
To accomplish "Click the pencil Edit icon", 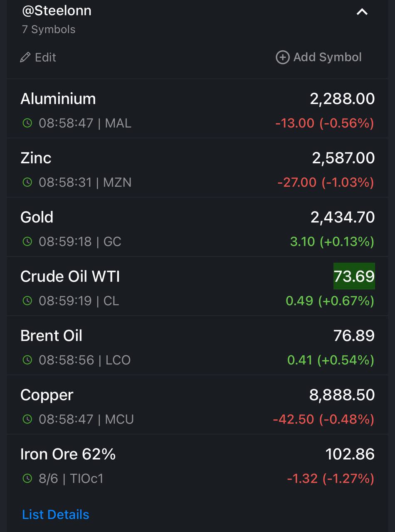I will click(25, 57).
